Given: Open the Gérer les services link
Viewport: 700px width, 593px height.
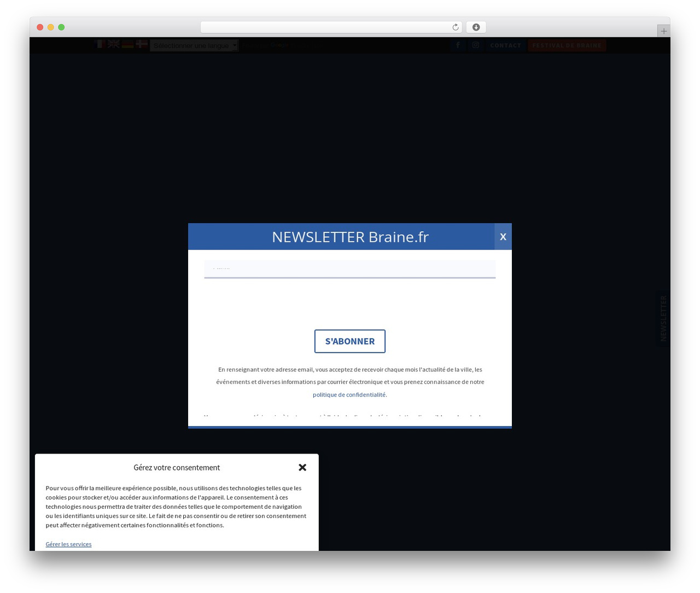Looking at the screenshot, I should [68, 544].
